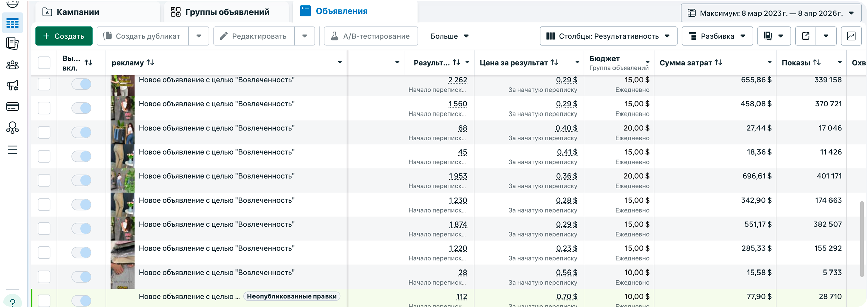Open the '1 953' results link
The height and width of the screenshot is (308, 868).
point(458,176)
